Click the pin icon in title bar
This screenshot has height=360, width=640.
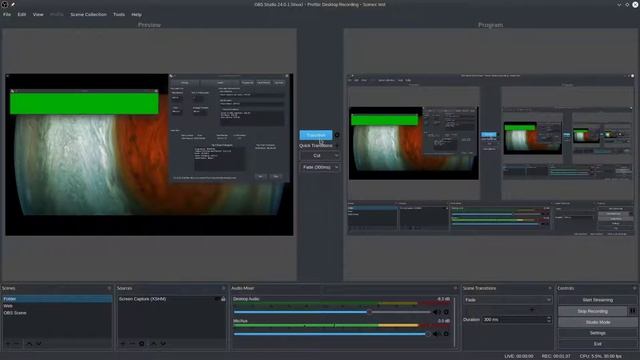click(13, 4)
